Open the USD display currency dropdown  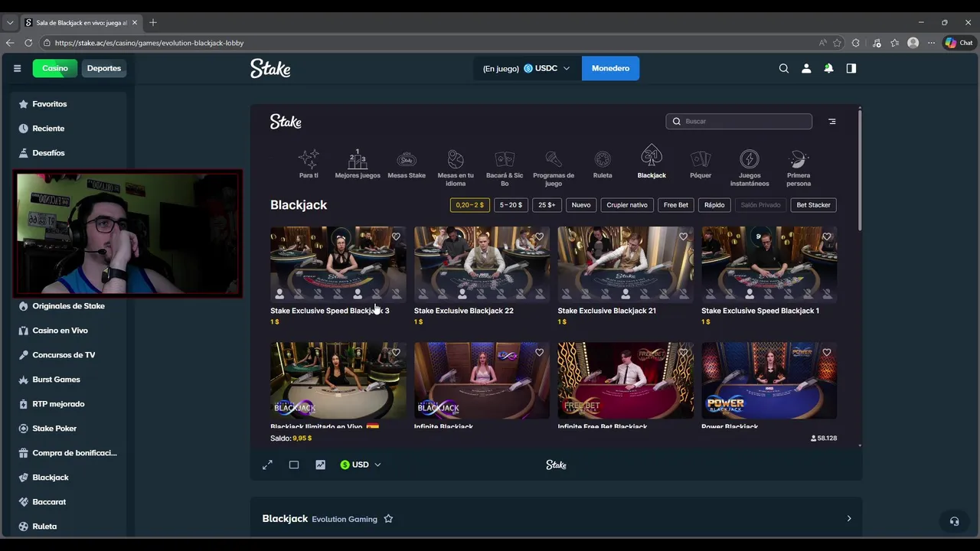(x=360, y=465)
